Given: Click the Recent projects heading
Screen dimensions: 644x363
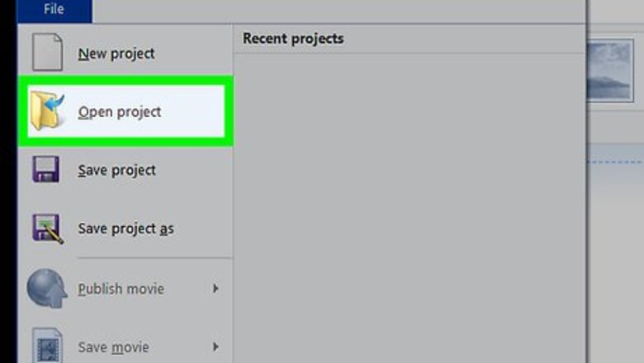Looking at the screenshot, I should click(293, 39).
